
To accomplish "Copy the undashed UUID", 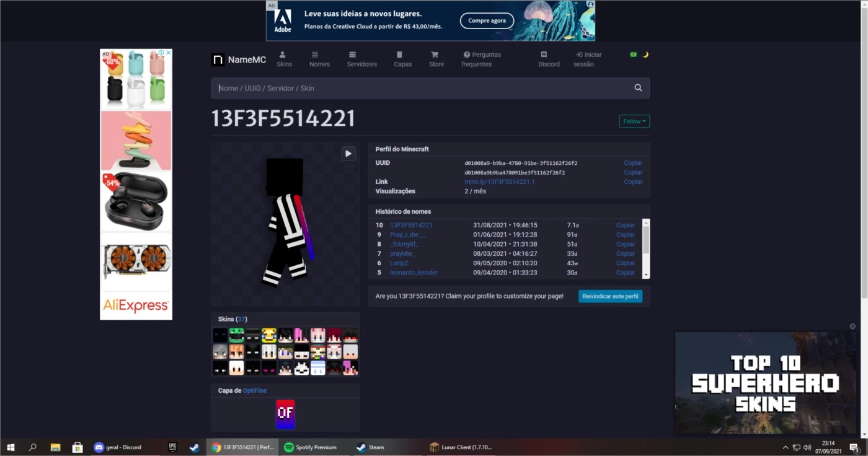I will click(x=632, y=172).
